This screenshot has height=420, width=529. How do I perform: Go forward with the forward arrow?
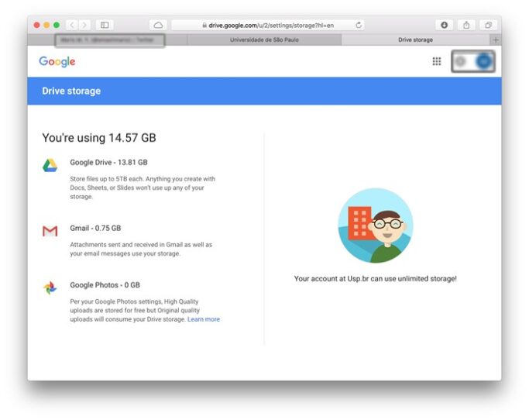pos(84,25)
